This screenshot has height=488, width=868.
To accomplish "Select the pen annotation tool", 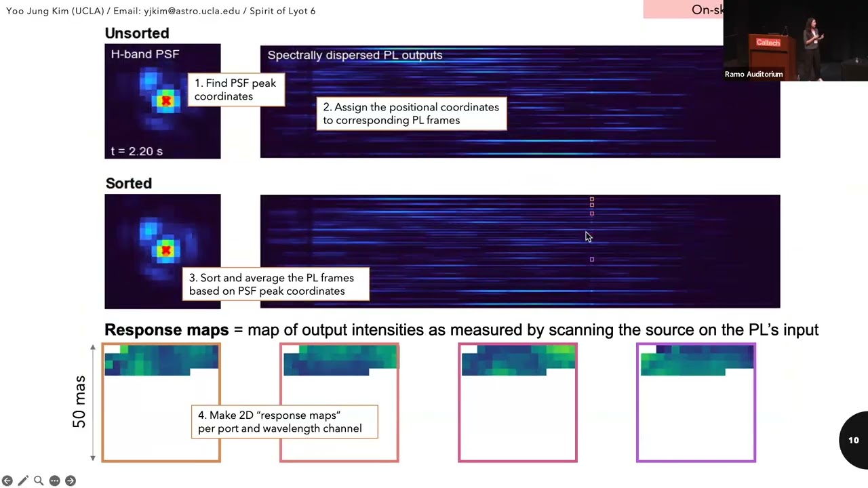I will click(23, 481).
